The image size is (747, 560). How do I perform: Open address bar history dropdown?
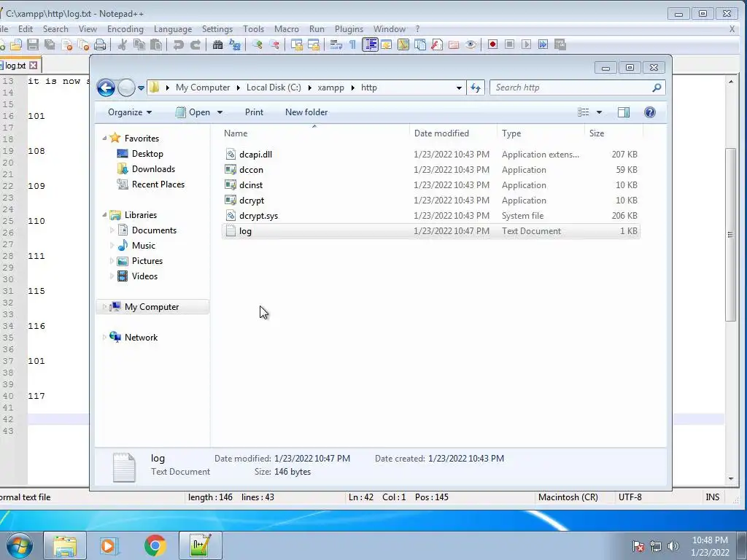(459, 87)
